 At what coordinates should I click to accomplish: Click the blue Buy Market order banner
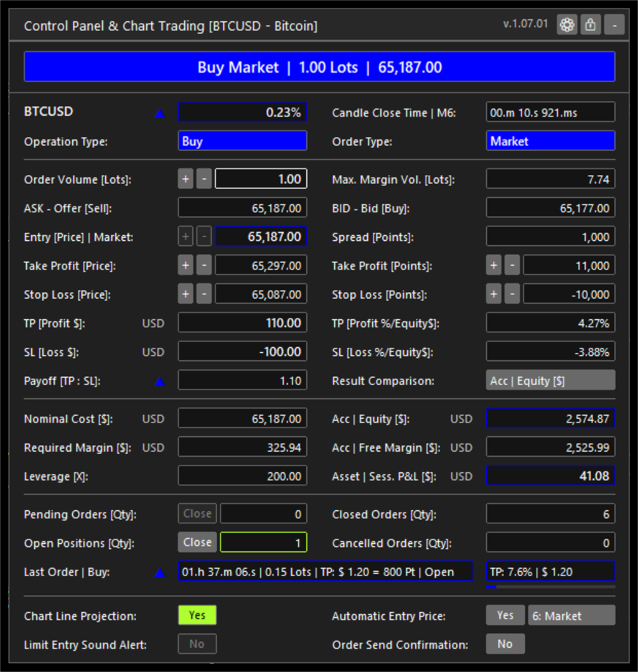(x=319, y=67)
